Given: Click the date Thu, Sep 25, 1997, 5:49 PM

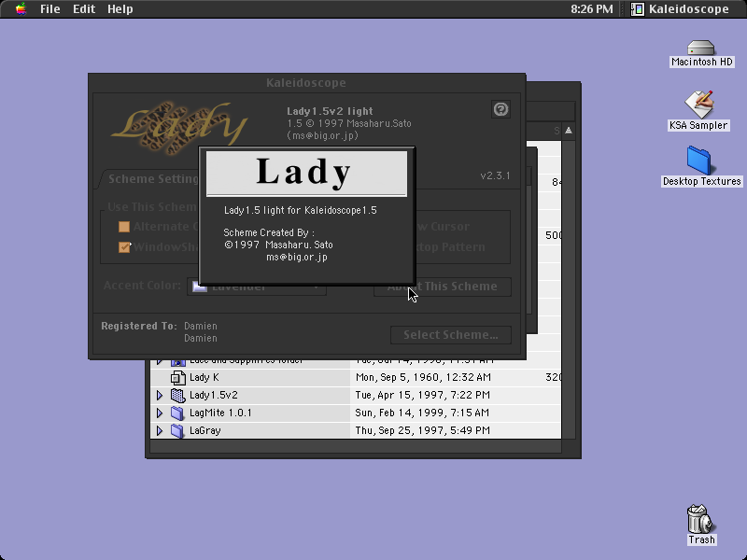Looking at the screenshot, I should pyautogui.click(x=423, y=430).
